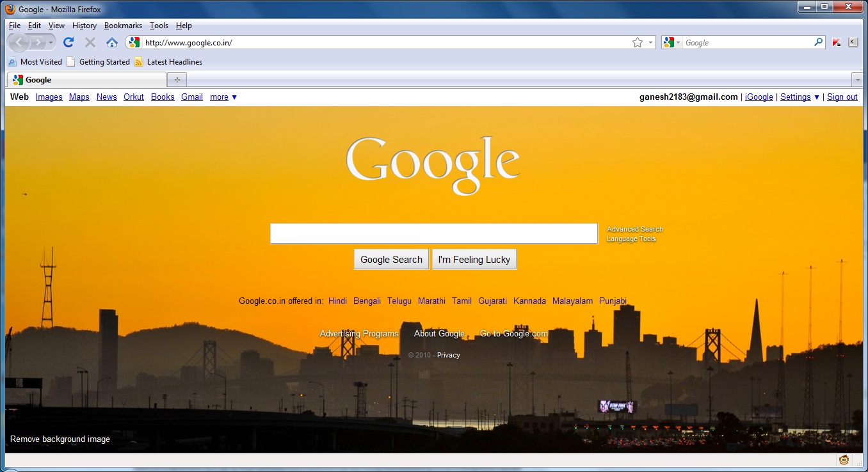Image resolution: width=868 pixels, height=472 pixels.
Task: Open Advanced Search
Action: click(635, 229)
